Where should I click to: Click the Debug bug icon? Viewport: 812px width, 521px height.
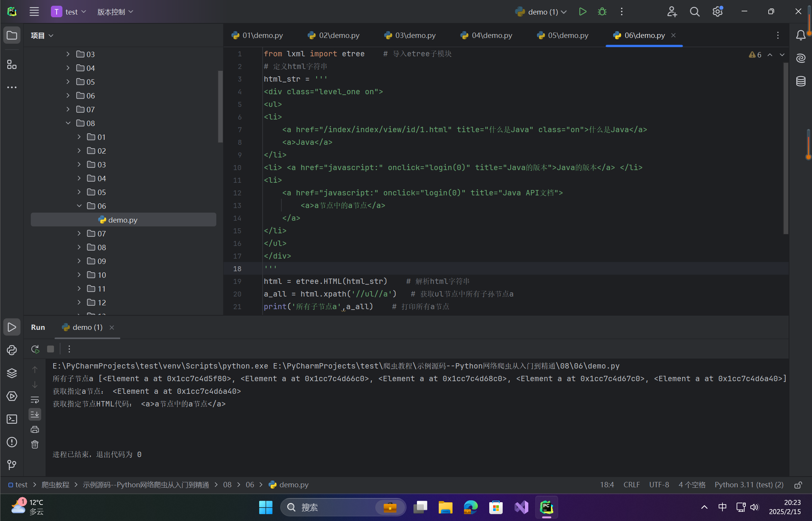tap(602, 12)
